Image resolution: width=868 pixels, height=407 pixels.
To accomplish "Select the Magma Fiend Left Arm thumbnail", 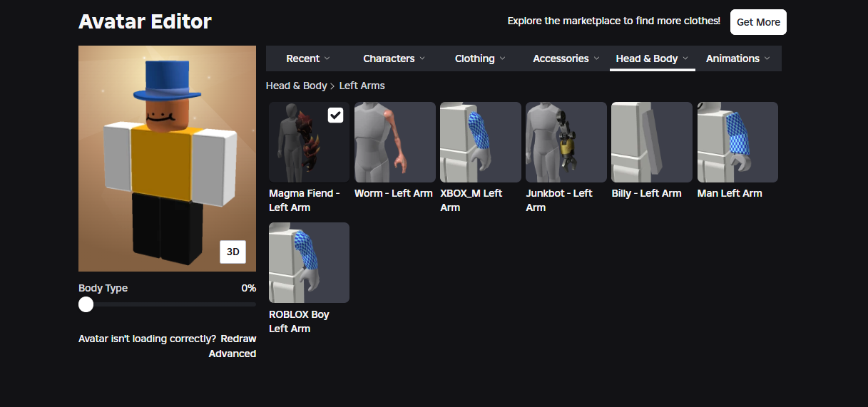I will 309,142.
